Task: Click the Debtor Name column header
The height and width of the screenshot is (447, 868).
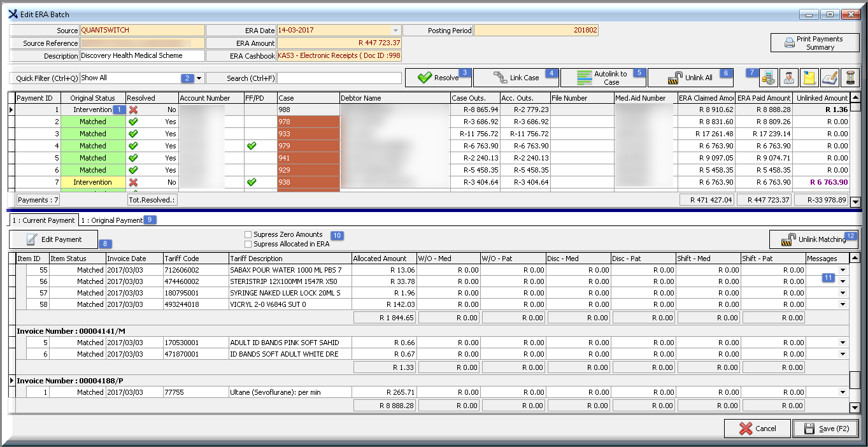Action: [x=394, y=98]
